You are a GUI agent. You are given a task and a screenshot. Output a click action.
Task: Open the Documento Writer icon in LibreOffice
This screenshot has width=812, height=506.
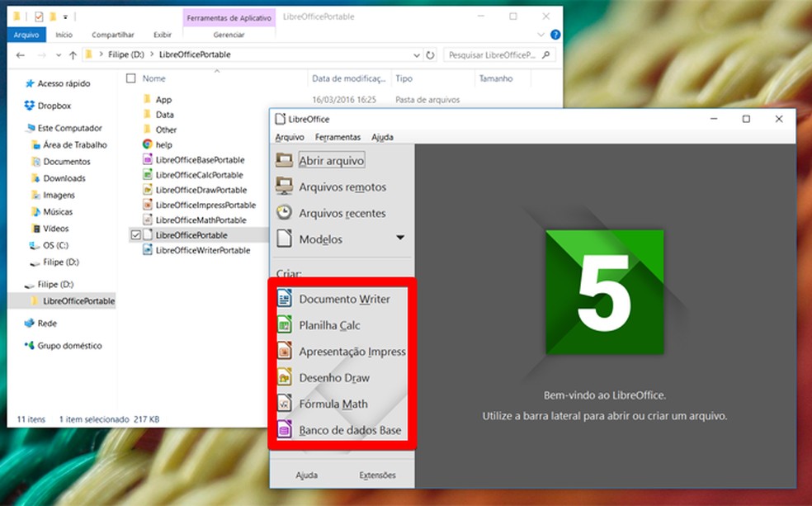(285, 298)
